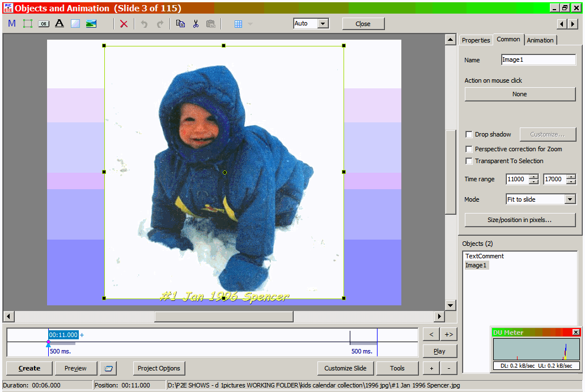Switch to the Common tab

(x=508, y=39)
